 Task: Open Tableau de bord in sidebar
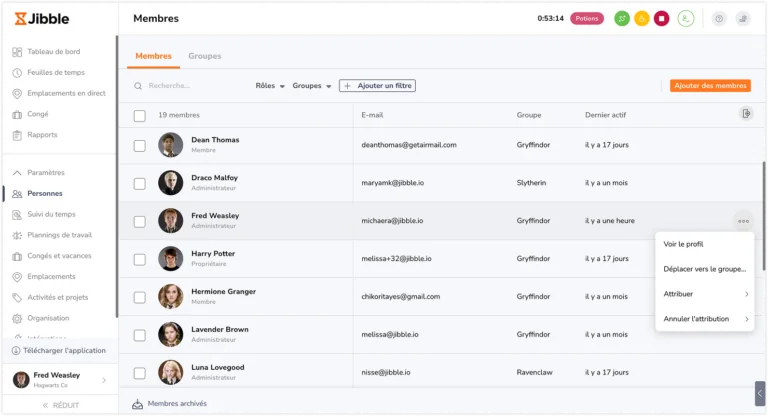pyautogui.click(x=53, y=51)
